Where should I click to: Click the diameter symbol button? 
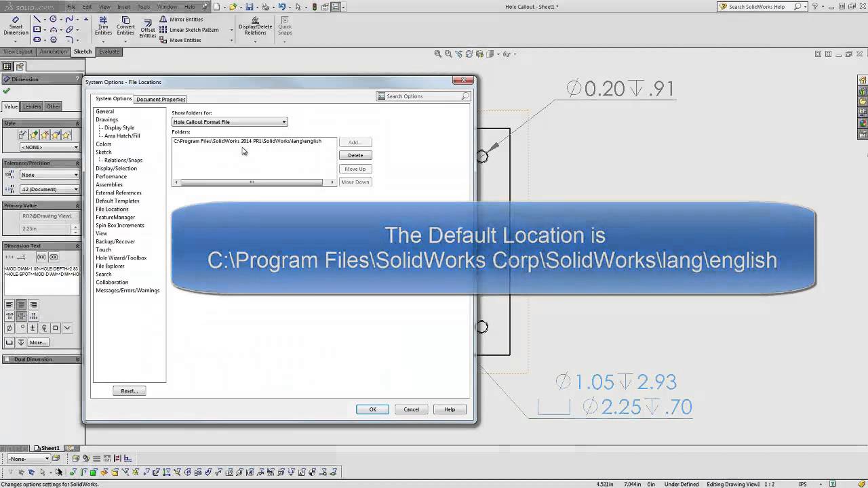(x=9, y=328)
